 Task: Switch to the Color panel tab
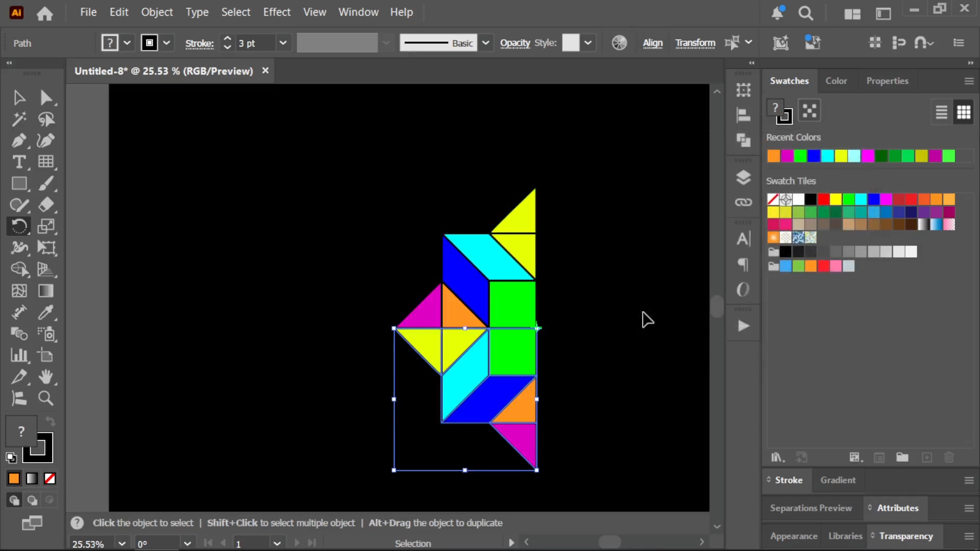tap(836, 81)
